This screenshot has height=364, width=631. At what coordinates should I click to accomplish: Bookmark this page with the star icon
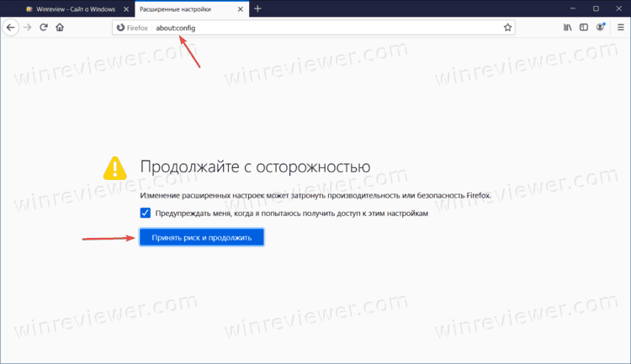(x=507, y=28)
